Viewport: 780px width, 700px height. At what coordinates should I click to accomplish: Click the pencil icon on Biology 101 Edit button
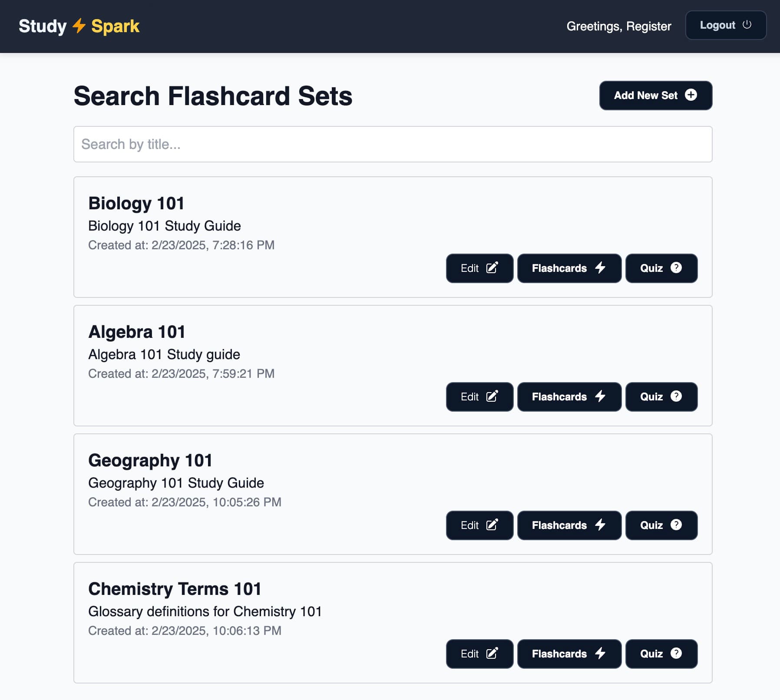[492, 268]
